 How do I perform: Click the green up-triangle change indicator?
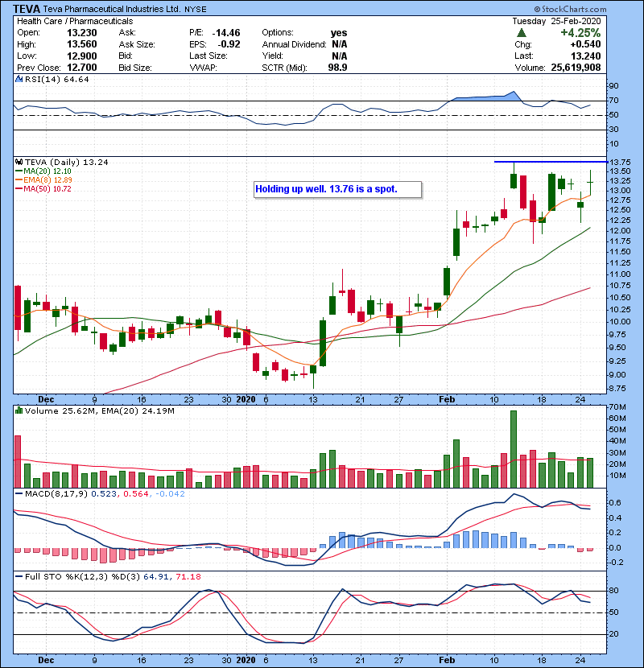pos(521,33)
